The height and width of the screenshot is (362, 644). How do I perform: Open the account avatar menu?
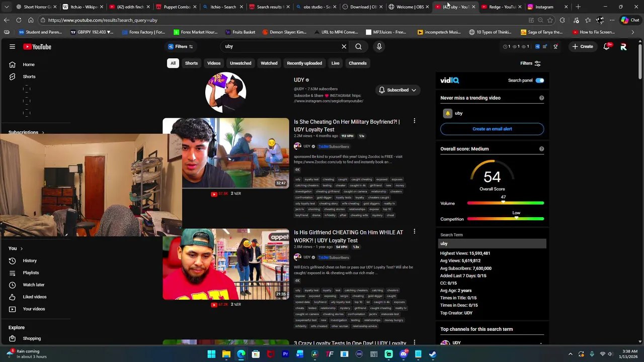coord(623,47)
